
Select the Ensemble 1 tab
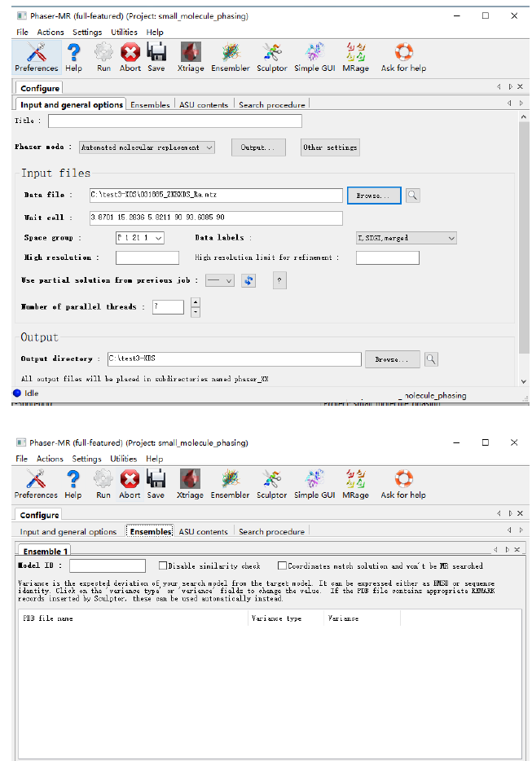[46, 552]
